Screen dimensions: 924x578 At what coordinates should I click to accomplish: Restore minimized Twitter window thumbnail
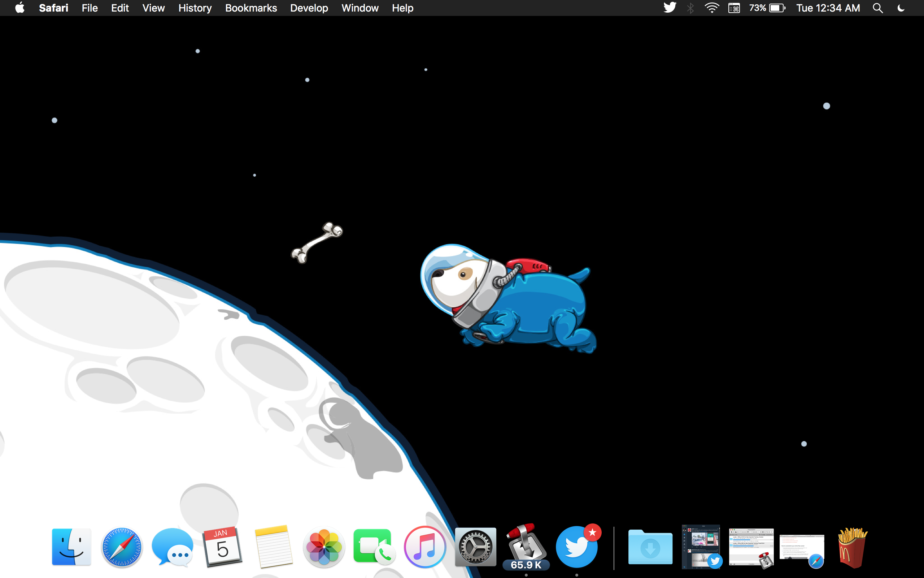point(701,547)
